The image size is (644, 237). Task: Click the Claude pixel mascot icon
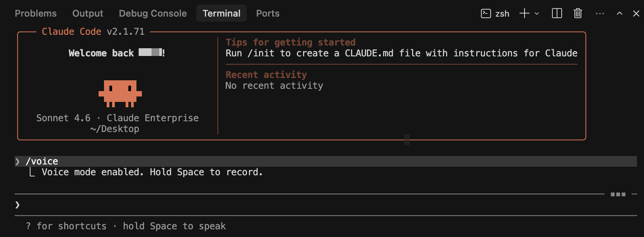coord(120,93)
